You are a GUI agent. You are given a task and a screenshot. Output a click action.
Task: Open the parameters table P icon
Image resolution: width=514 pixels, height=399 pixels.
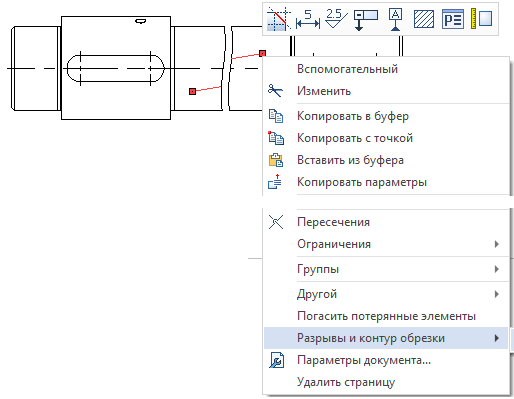453,19
